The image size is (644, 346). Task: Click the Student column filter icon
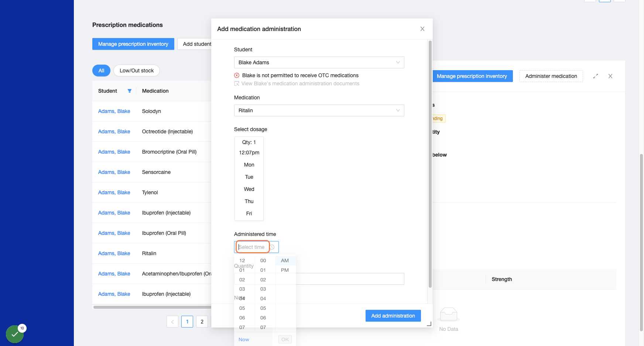pyautogui.click(x=130, y=91)
